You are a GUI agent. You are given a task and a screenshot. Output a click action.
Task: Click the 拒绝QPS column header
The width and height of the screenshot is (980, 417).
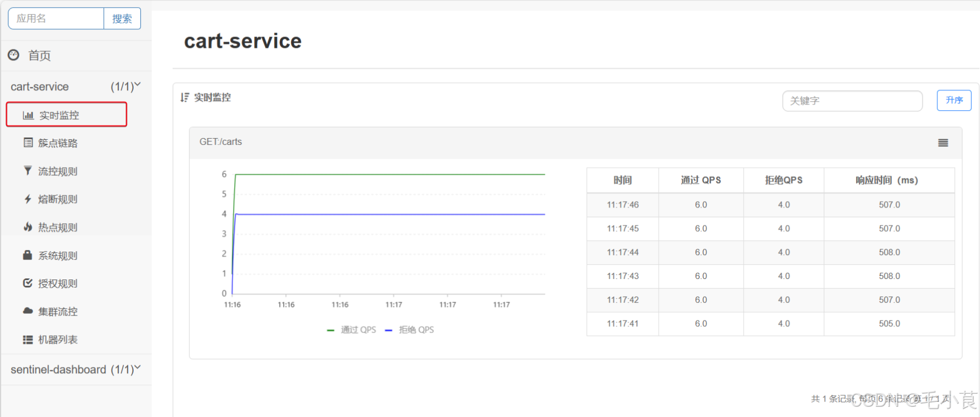coord(784,180)
